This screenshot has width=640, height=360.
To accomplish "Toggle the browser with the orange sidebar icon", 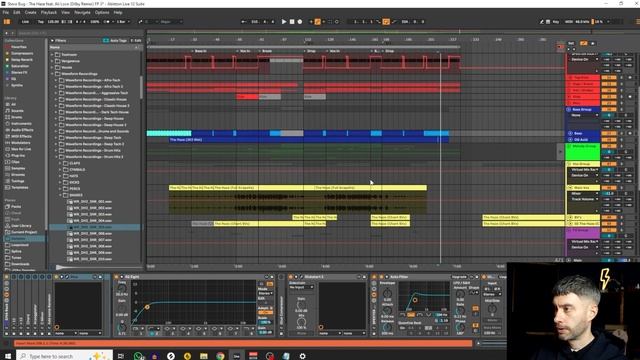I will click(7, 22).
